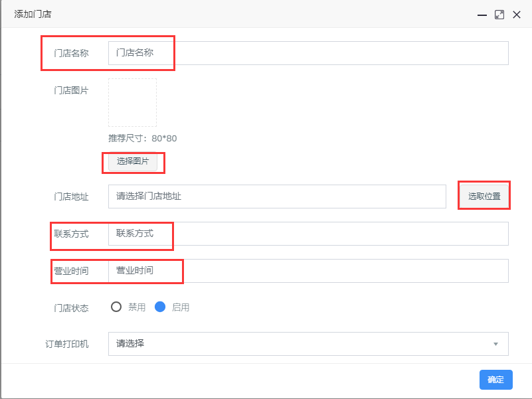Viewport: 532px width, 399px height.
Task: Click the 推荐尺寸: 80*80 hint text
Action: (143, 139)
